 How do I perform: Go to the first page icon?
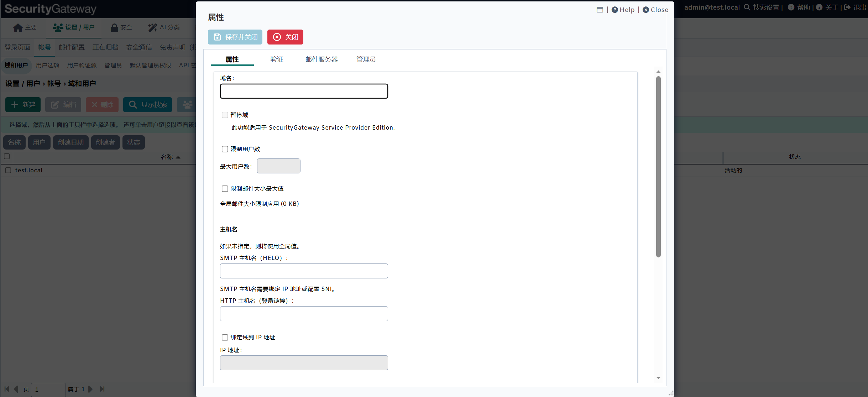(7, 389)
